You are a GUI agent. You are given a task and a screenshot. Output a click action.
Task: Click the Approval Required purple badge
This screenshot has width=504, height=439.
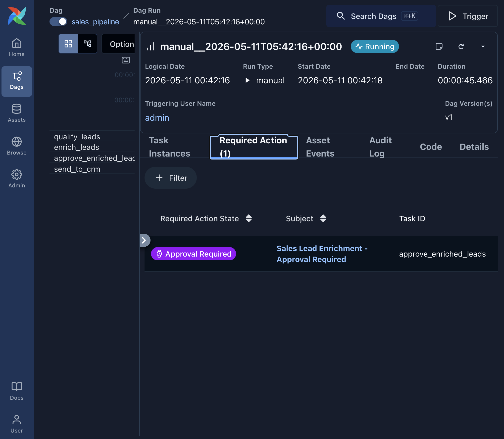(194, 254)
